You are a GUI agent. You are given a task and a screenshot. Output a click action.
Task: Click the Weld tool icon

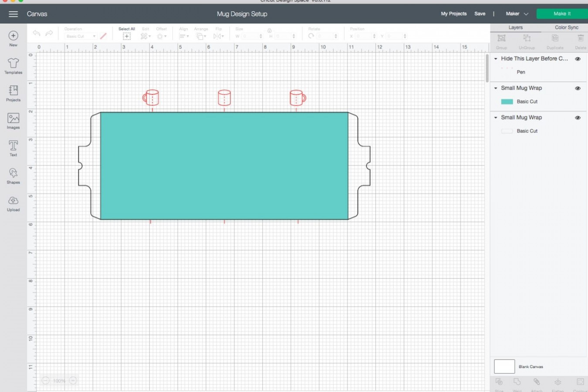coord(517,382)
